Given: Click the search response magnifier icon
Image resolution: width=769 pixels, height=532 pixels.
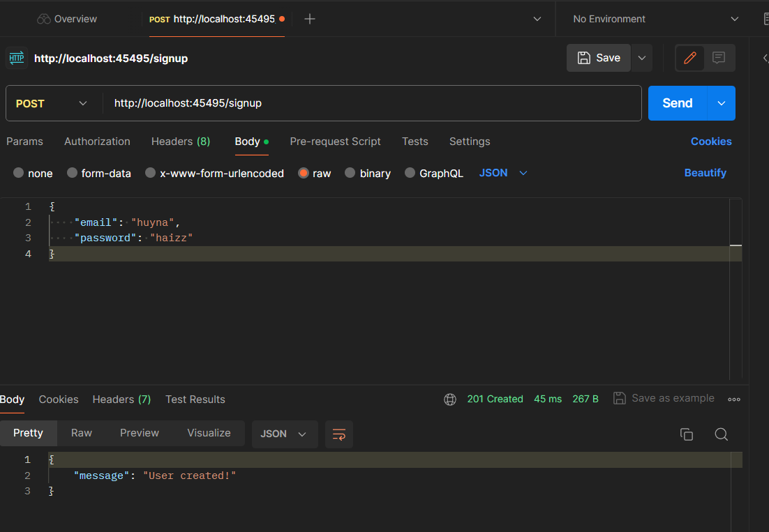Looking at the screenshot, I should point(722,434).
